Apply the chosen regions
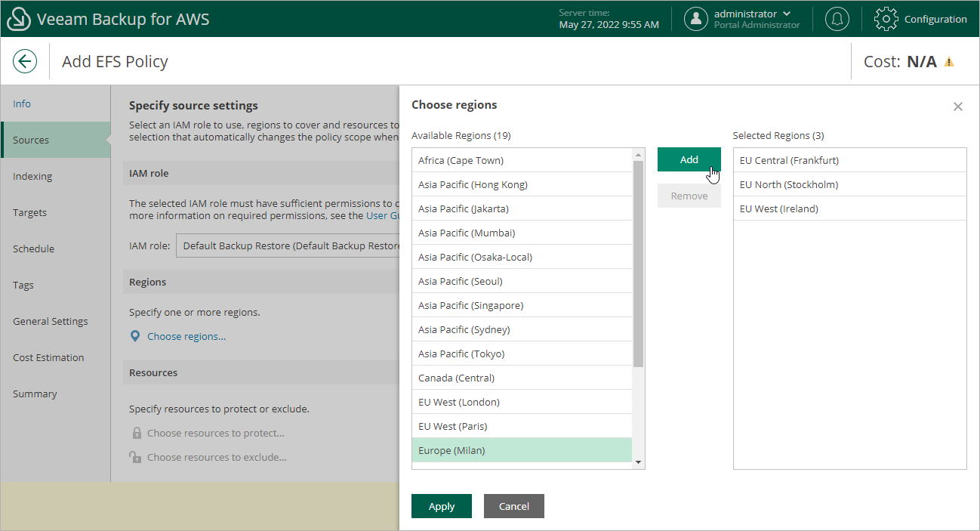The image size is (980, 531). (441, 506)
